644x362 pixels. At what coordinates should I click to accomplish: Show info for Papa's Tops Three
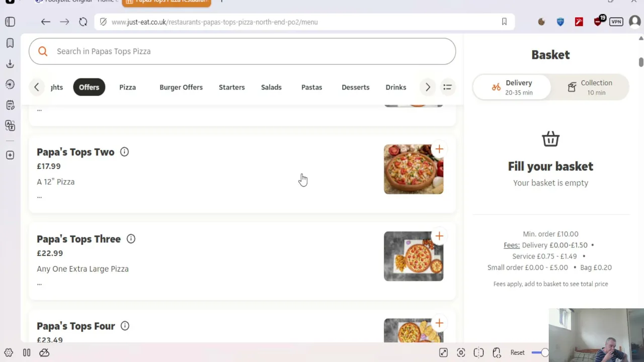point(131,239)
